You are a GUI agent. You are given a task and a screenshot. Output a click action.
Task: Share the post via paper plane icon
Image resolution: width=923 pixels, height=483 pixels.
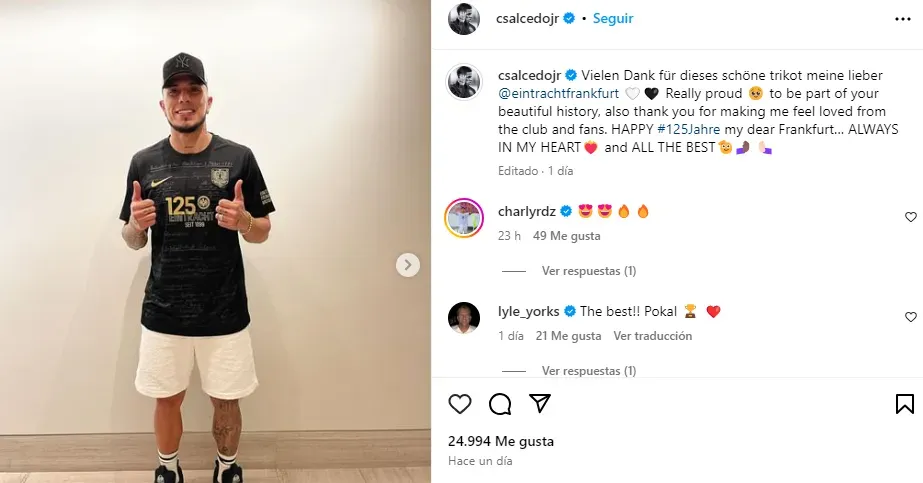[x=540, y=404]
